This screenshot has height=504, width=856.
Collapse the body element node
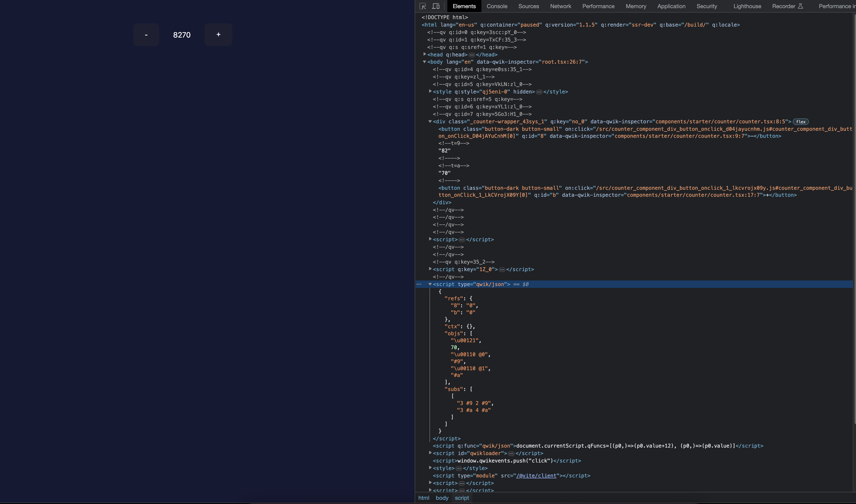pyautogui.click(x=425, y=62)
